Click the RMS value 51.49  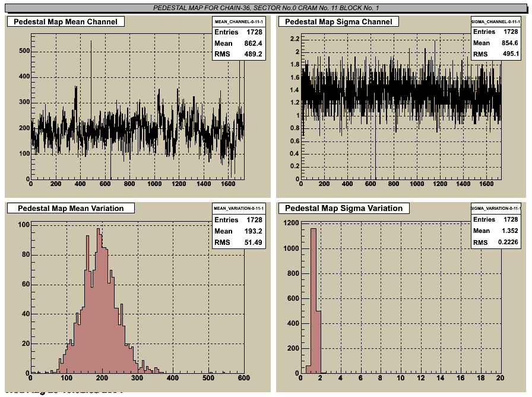click(x=253, y=242)
